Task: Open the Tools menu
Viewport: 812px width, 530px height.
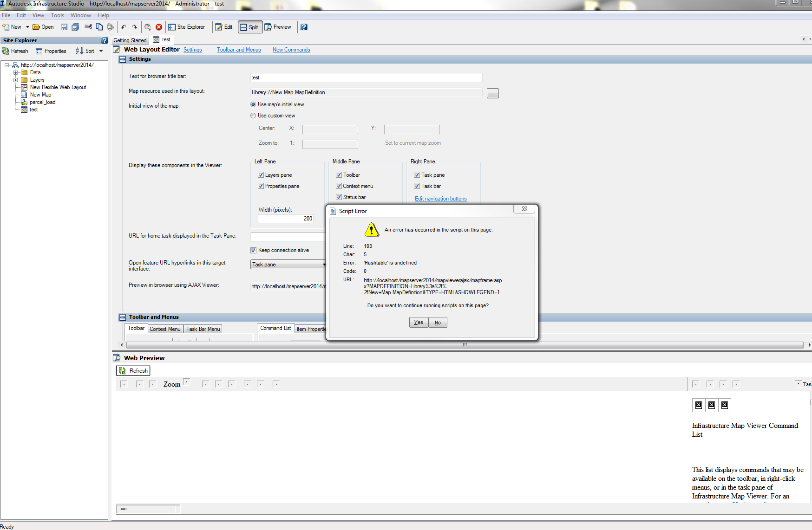Action: (58, 15)
